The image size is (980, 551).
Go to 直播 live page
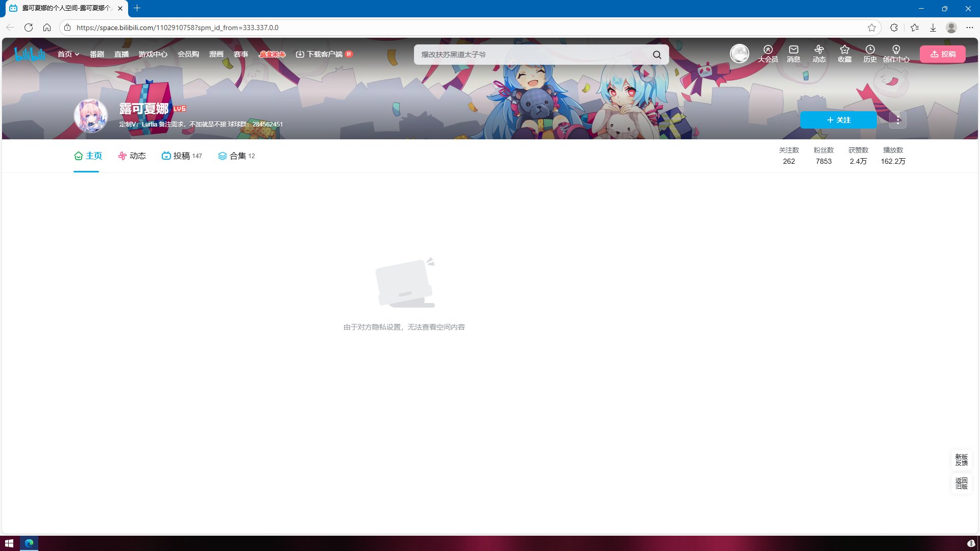coord(121,54)
